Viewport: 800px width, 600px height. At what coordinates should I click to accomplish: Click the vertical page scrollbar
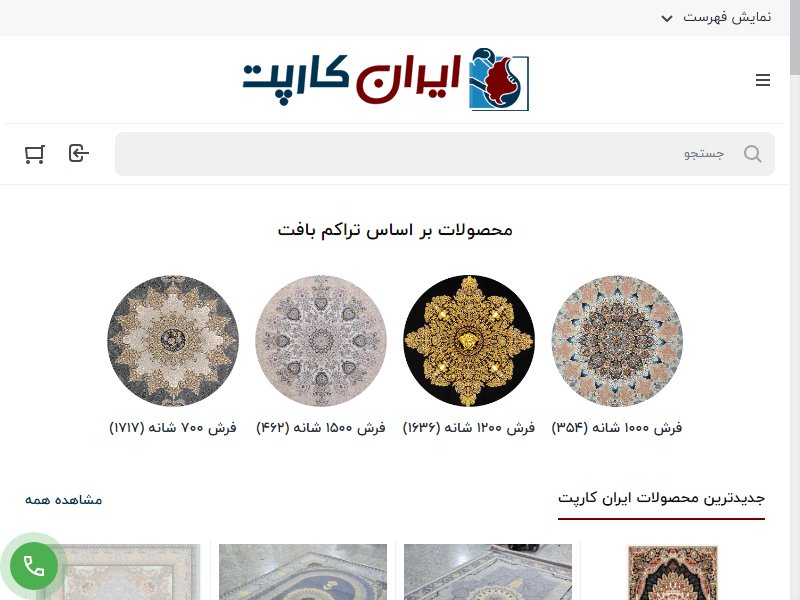click(794, 300)
